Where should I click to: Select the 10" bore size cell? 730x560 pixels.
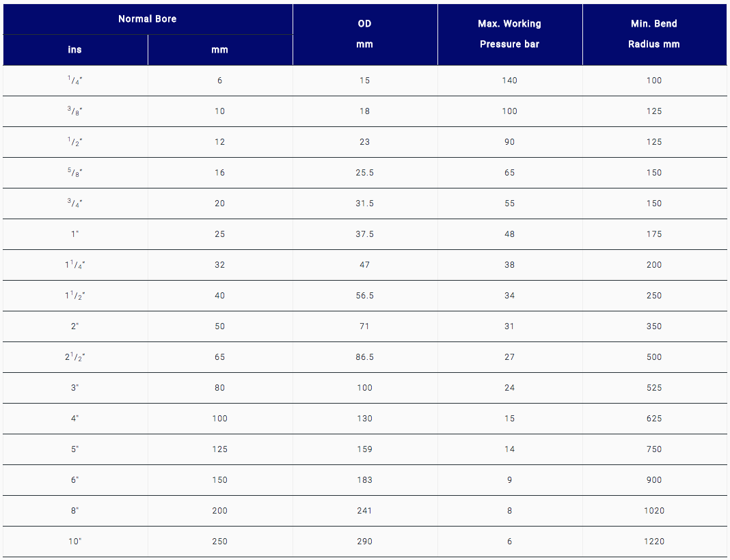pyautogui.click(x=75, y=541)
